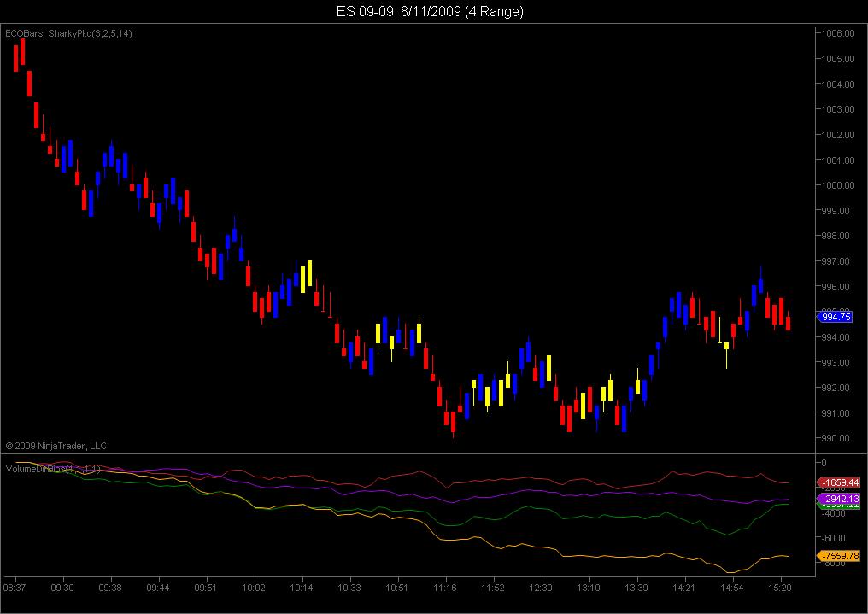868x614 pixels.
Task: Click the 15:20 time axis label
Action: coord(780,588)
